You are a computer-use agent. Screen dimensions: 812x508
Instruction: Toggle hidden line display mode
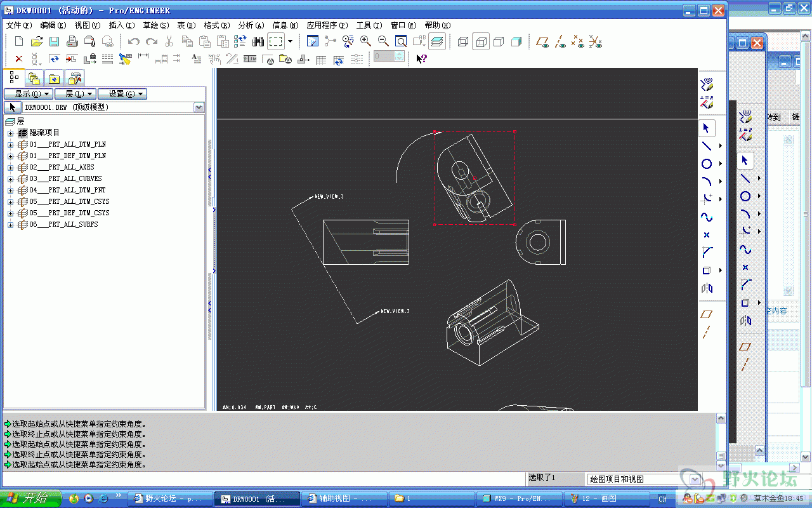click(x=481, y=41)
